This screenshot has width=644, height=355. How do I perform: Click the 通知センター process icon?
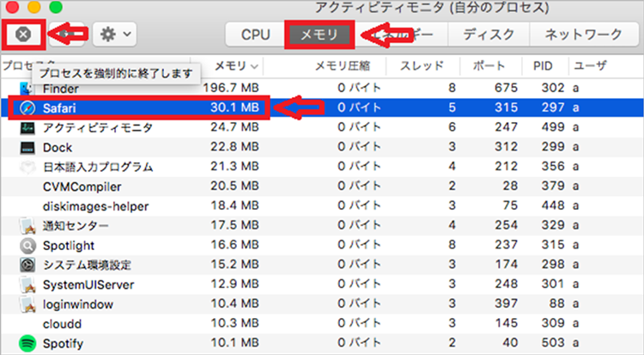(27, 226)
